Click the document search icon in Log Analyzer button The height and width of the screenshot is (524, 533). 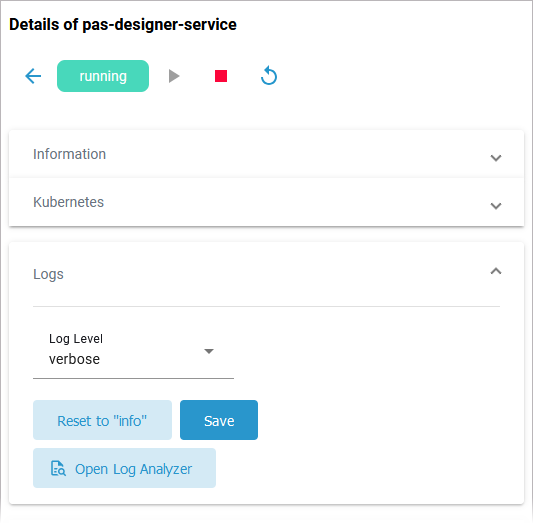coord(58,468)
